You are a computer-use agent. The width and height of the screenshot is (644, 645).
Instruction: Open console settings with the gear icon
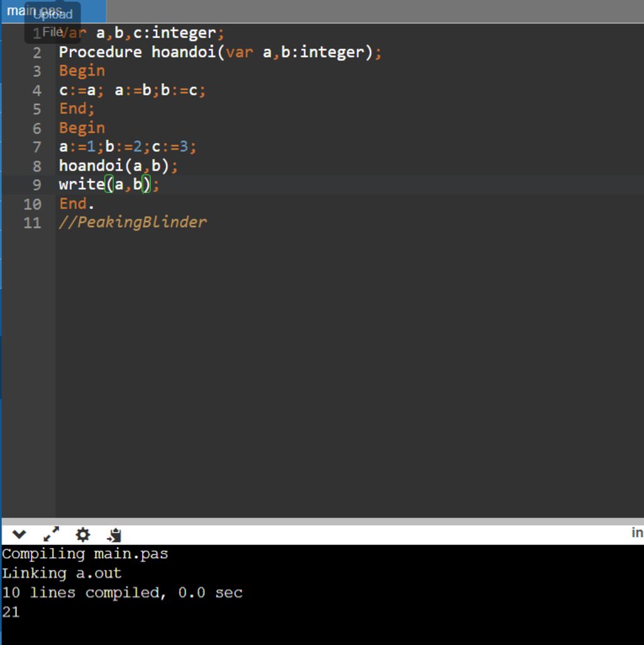(82, 534)
